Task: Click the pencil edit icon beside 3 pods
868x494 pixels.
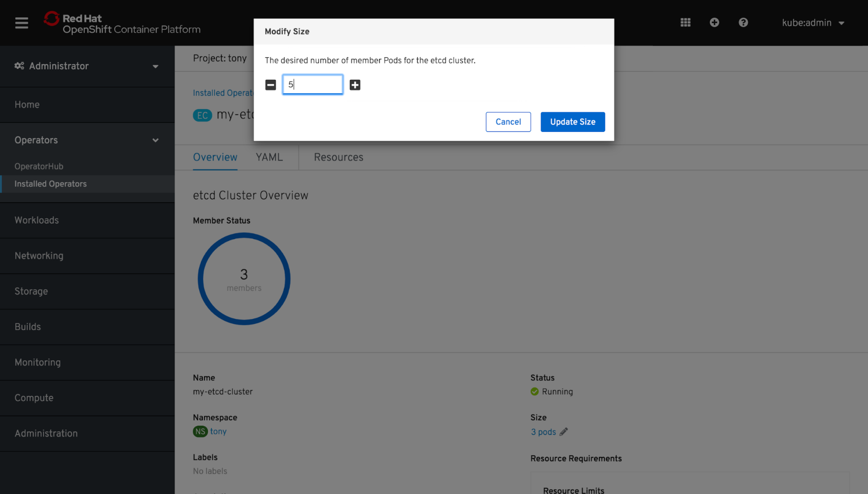Action: (564, 432)
